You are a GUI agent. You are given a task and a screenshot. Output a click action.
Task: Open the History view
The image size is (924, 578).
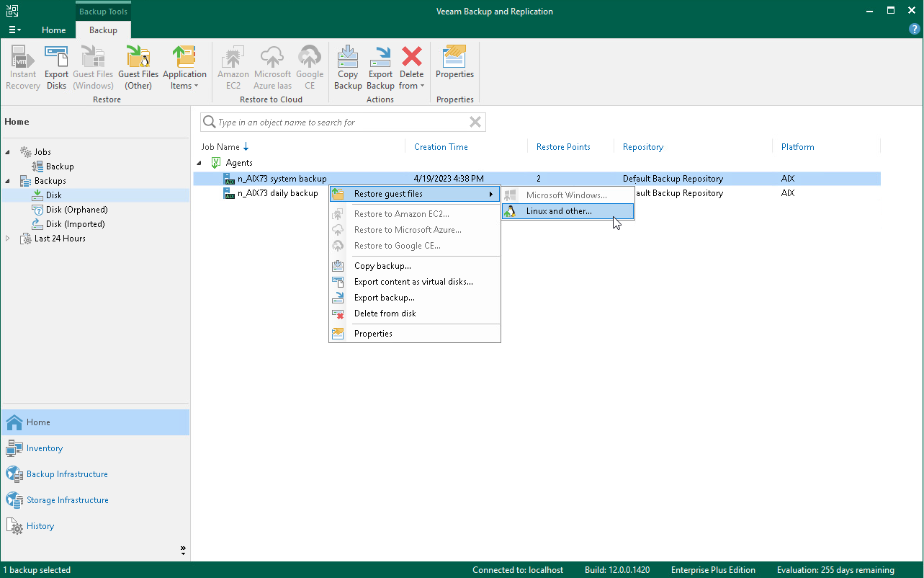95,526
